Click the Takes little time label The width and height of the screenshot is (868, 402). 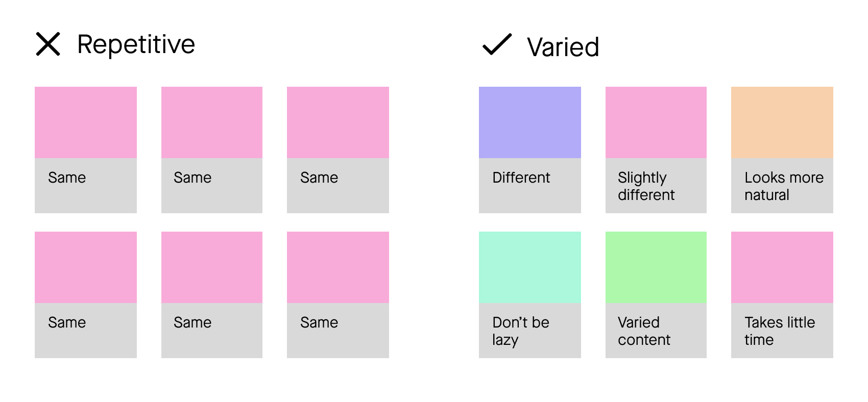[780, 331]
